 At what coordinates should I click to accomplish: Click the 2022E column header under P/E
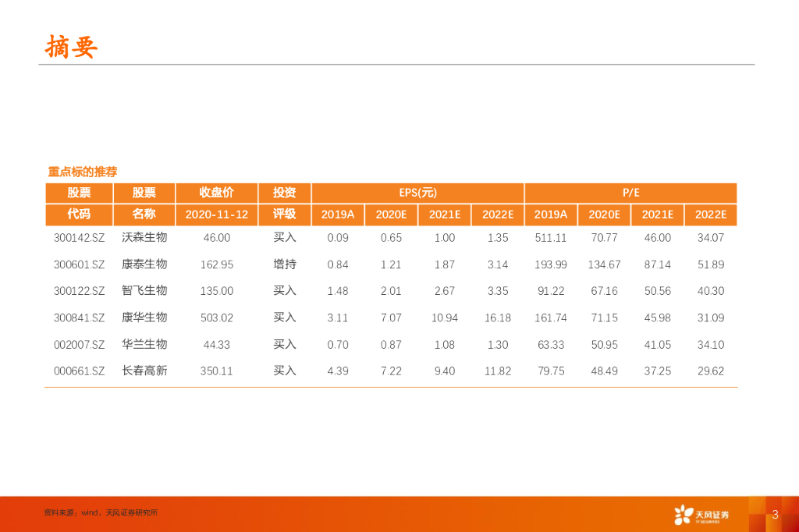point(711,215)
